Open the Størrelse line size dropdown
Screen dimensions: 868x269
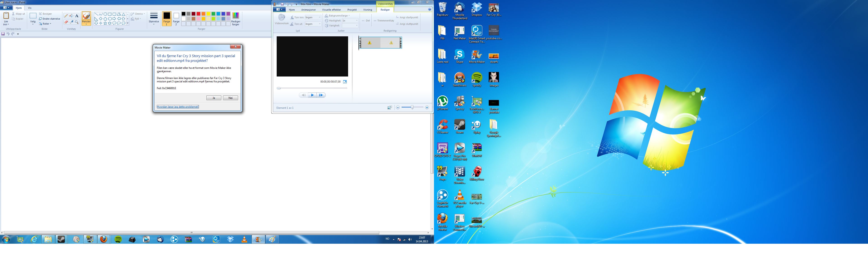[154, 19]
